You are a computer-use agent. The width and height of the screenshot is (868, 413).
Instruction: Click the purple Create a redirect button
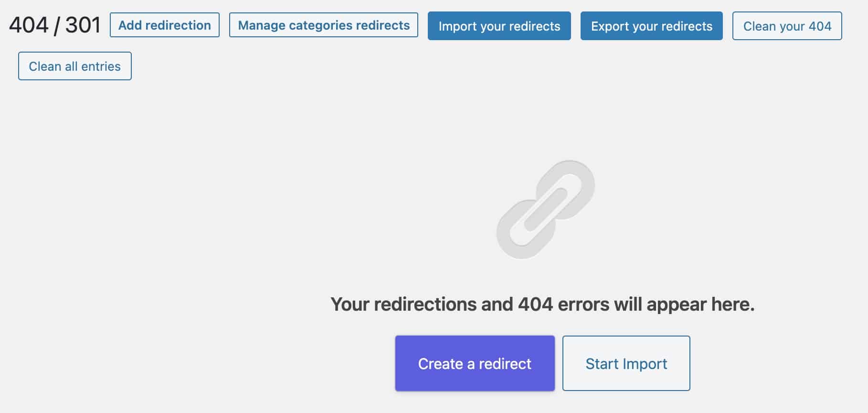[475, 363]
